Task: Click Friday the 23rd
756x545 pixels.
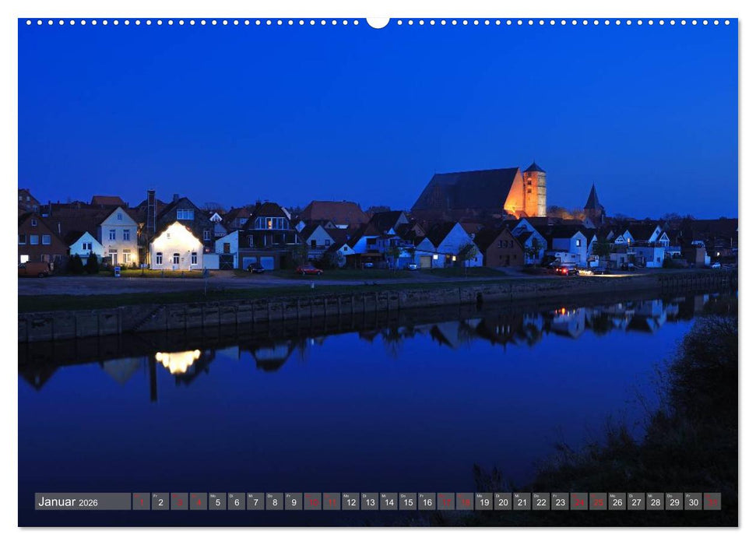Action: [557, 502]
